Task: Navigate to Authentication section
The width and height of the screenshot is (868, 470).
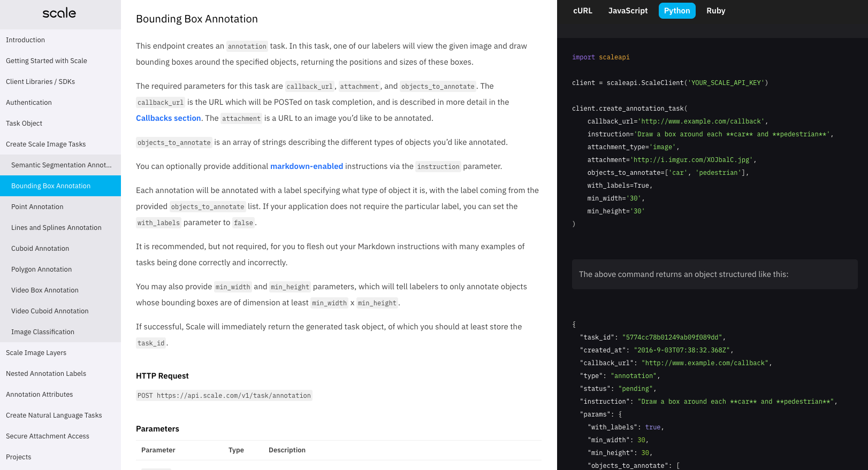Action: [60, 103]
